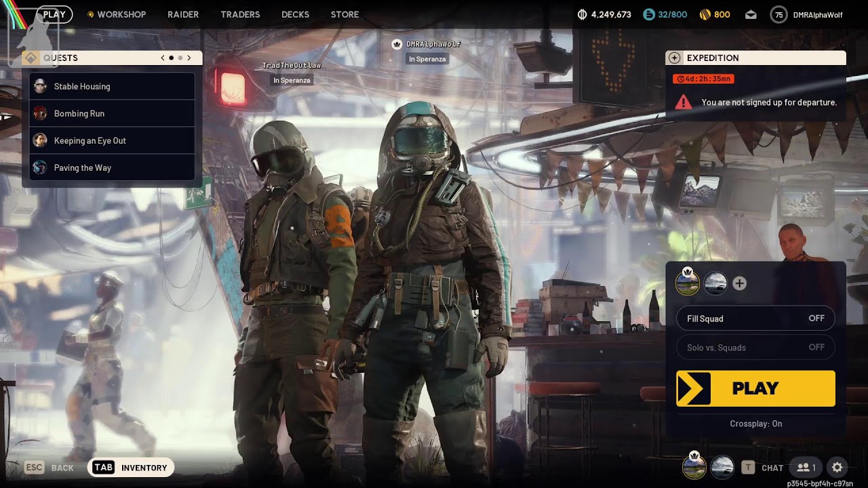
Task: Click the red warning triangle icon
Action: (x=684, y=102)
